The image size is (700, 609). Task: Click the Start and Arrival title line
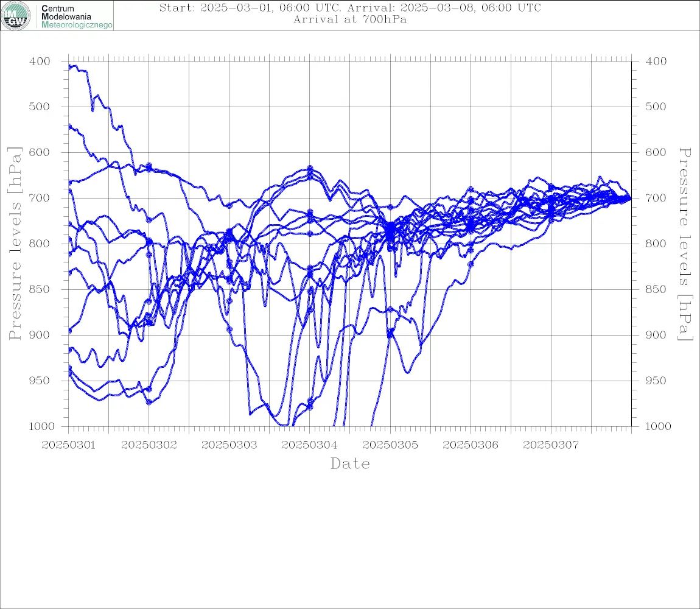[x=350, y=7]
